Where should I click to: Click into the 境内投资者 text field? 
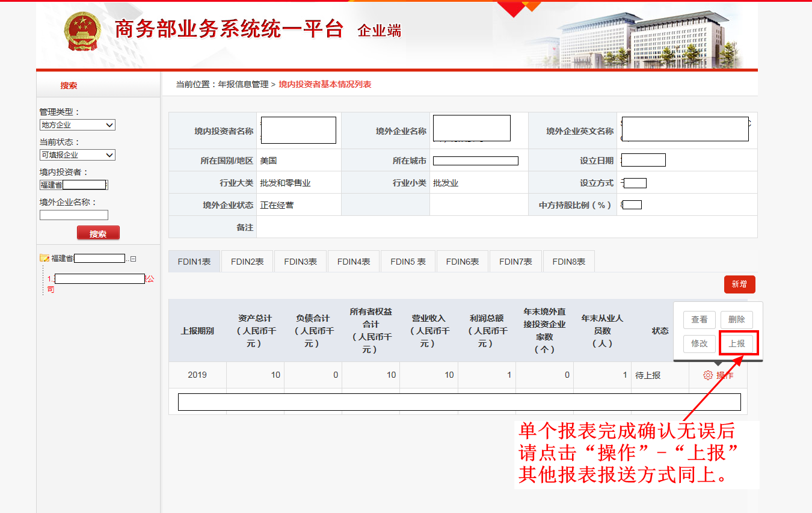point(74,185)
